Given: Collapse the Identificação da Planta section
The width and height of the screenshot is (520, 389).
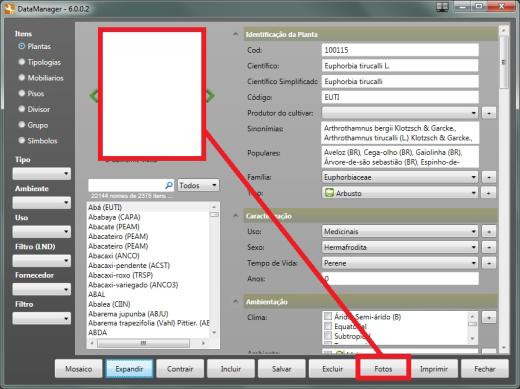Looking at the screenshot, I should click(x=235, y=34).
